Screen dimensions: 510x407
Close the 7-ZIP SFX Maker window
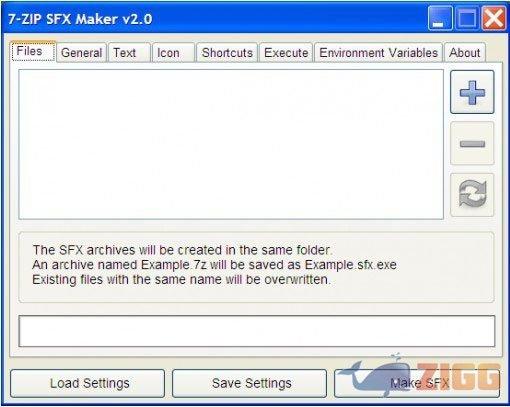[493, 19]
